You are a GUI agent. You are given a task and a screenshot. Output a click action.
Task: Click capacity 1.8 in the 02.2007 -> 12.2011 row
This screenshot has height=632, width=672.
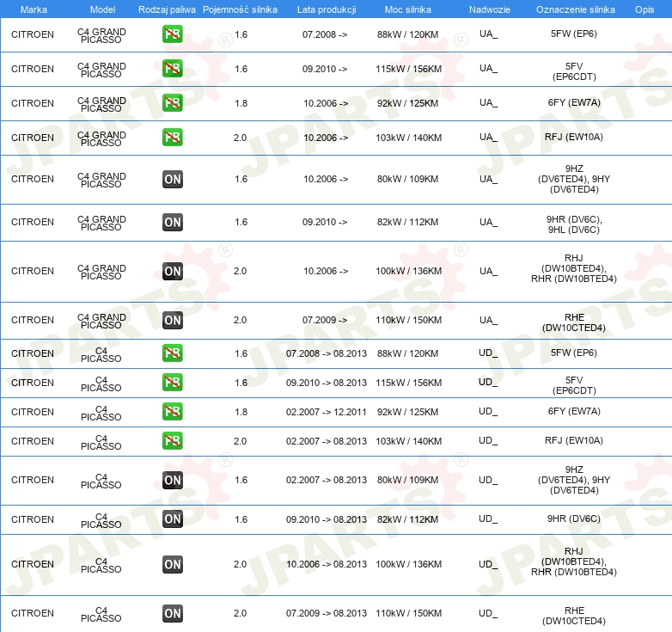pyautogui.click(x=241, y=412)
